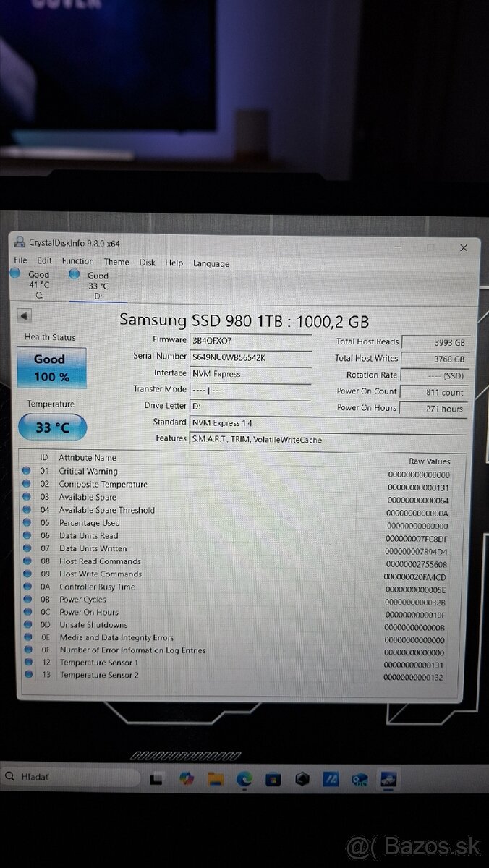Open the File menu
The width and height of the screenshot is (489, 868).
click(20, 260)
